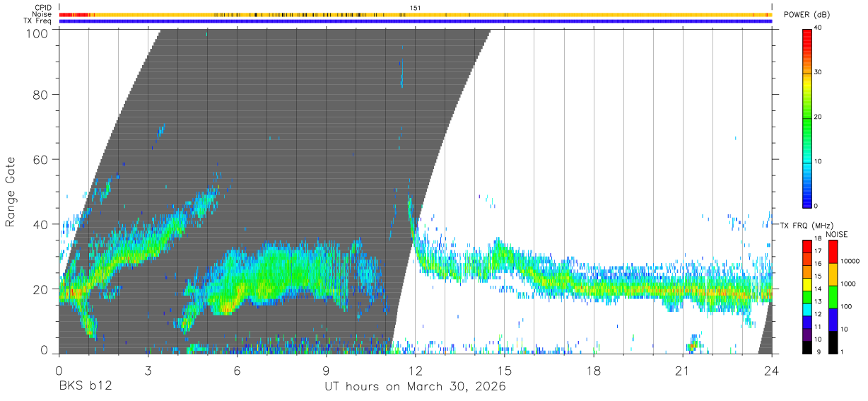Select the 21 hour tick on the UT axis
868x401 pixels.
(x=682, y=371)
